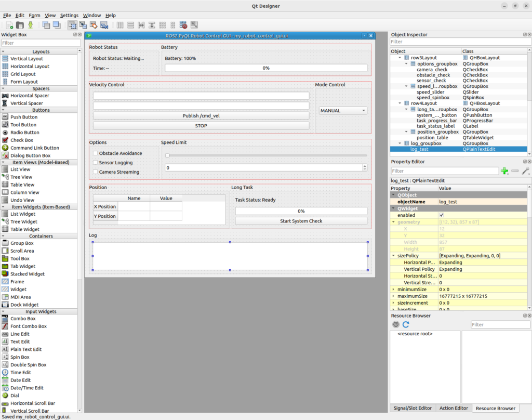Expand the maximumSize property
Viewport: 532px width, 420px height.
[x=394, y=296]
